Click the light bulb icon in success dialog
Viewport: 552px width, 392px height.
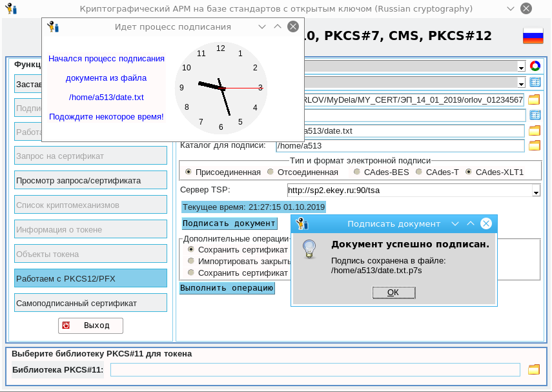pyautogui.click(x=310, y=247)
